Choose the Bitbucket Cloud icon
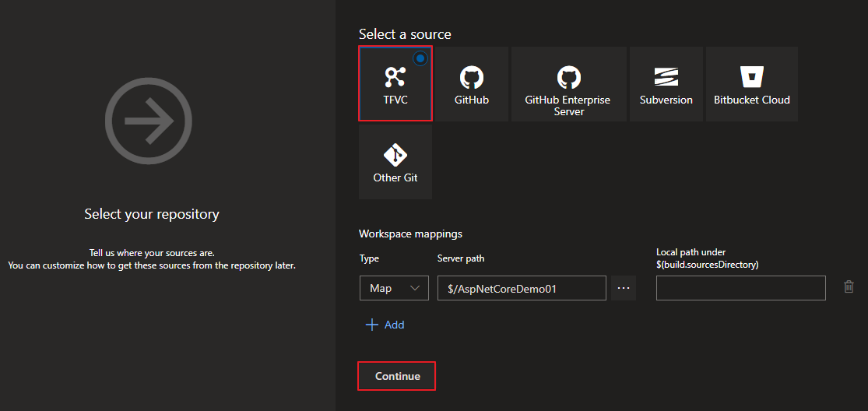868x411 pixels. click(751, 76)
